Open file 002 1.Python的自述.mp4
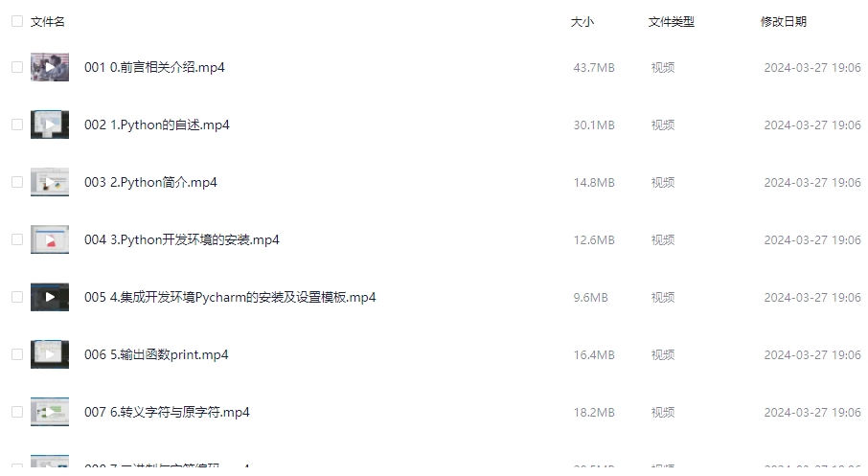The image size is (868, 476). tap(157, 125)
